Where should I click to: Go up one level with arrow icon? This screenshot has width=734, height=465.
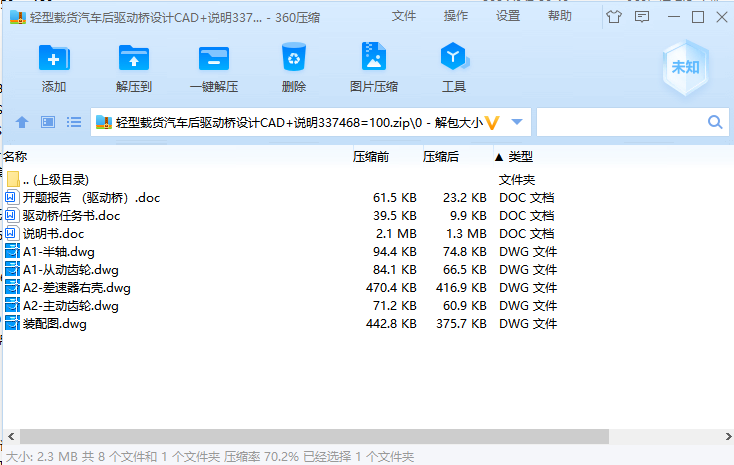[22, 122]
